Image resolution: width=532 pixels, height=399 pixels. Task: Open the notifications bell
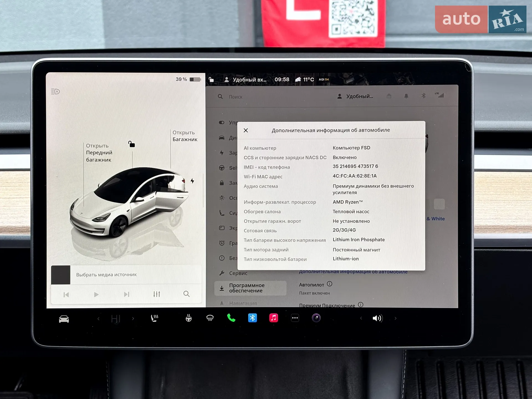pos(406,96)
